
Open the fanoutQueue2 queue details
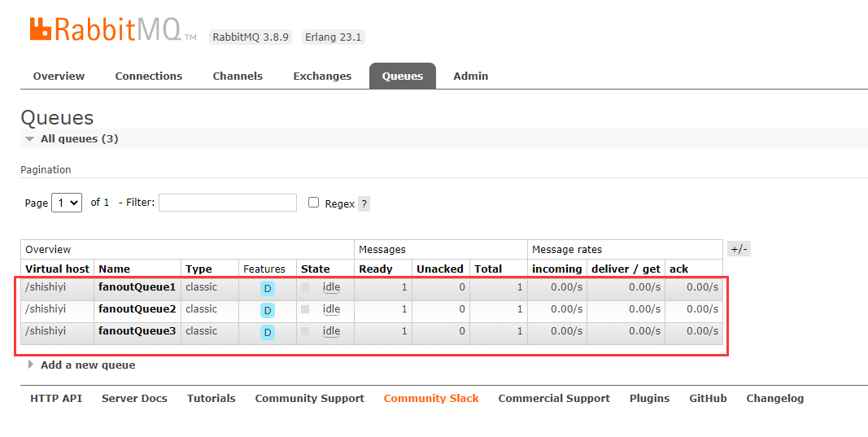coord(137,309)
